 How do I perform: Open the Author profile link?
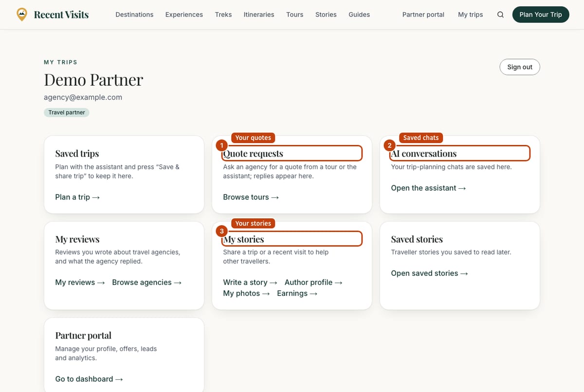pyautogui.click(x=313, y=282)
